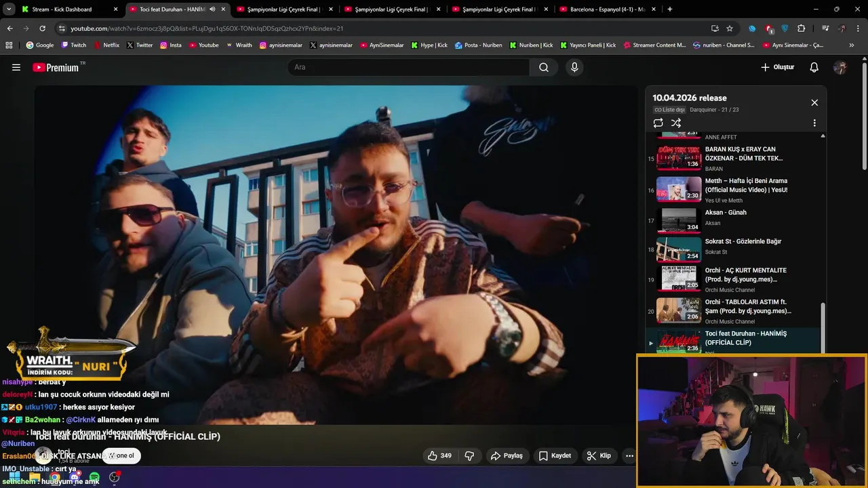Show hidden bookmarks overflow chevron
Image resolution: width=868 pixels, height=488 pixels.
(x=851, y=45)
